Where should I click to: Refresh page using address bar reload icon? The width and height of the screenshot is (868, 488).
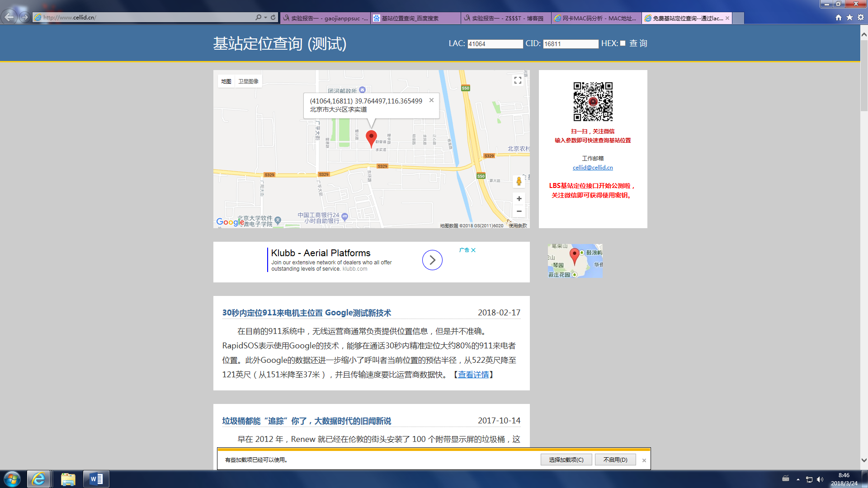point(273,17)
